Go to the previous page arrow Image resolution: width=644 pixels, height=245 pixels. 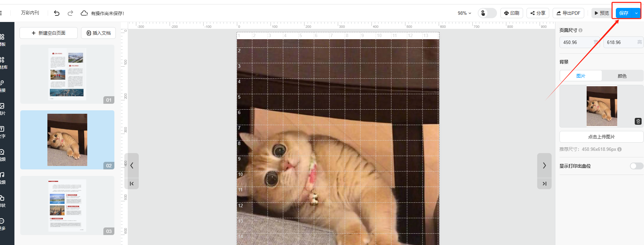132,166
